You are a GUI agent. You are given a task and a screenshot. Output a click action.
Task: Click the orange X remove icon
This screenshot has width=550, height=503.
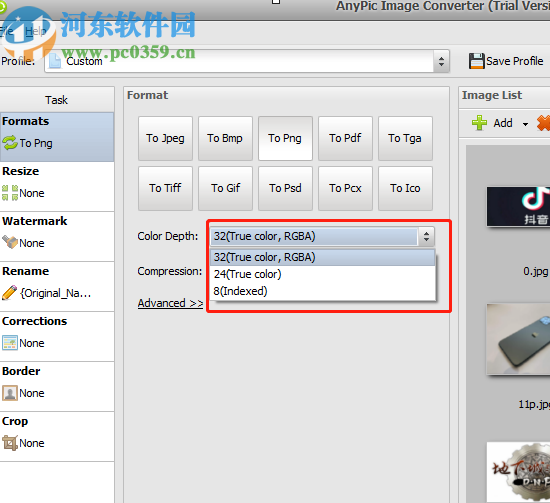pyautogui.click(x=543, y=123)
